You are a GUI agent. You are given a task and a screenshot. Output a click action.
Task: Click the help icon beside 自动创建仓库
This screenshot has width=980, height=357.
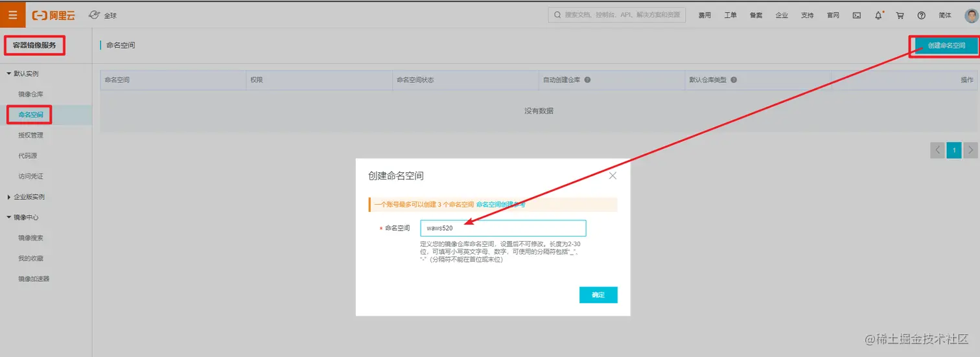(x=587, y=80)
